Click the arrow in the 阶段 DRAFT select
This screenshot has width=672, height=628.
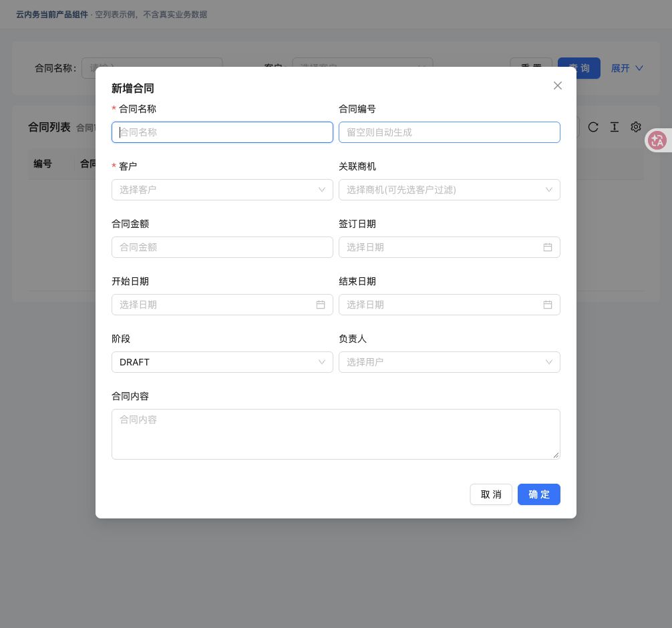point(321,362)
